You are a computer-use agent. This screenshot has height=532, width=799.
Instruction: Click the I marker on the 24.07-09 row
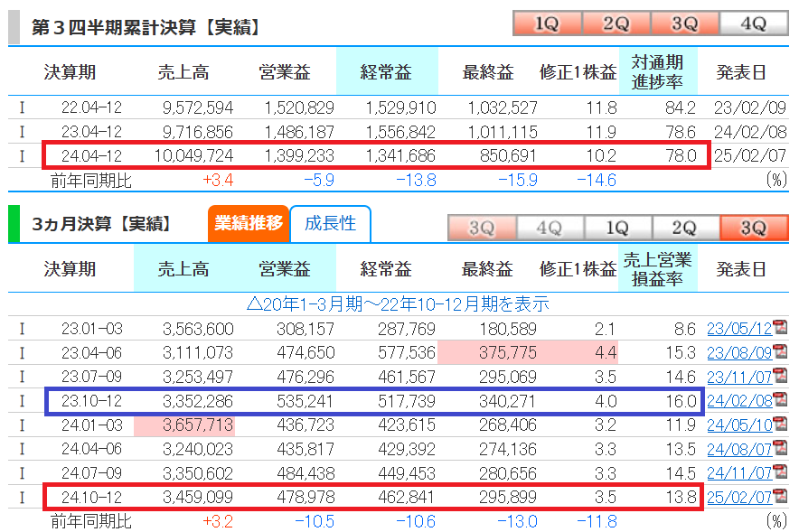[22, 473]
